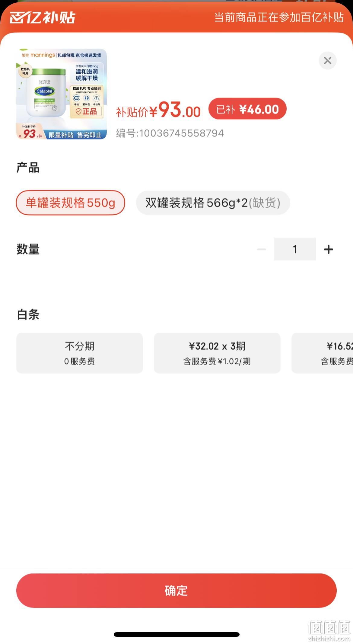The width and height of the screenshot is (353, 644).
Task: Tap the 已补 ¥46.00 subsidy badge
Action: pyautogui.click(x=247, y=109)
